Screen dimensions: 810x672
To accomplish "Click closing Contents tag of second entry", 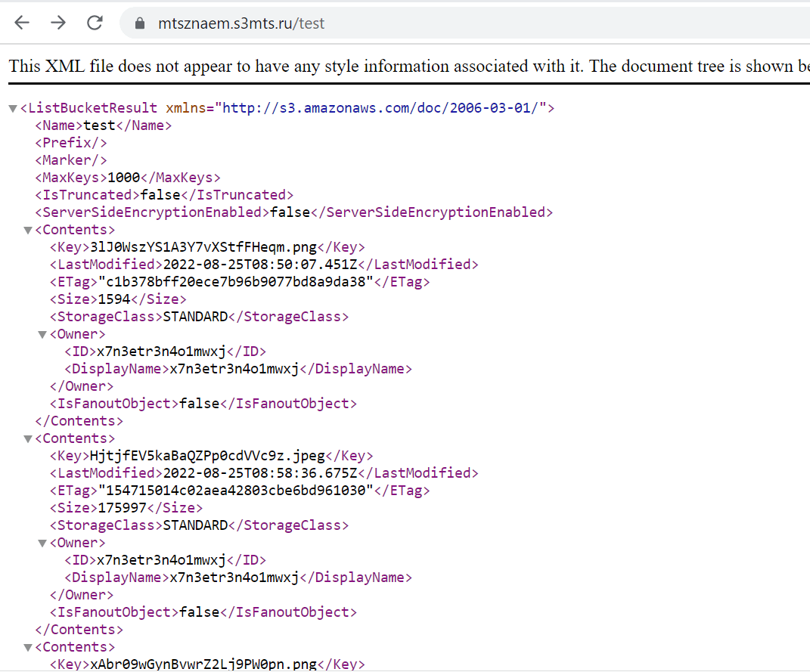I will click(x=79, y=630).
